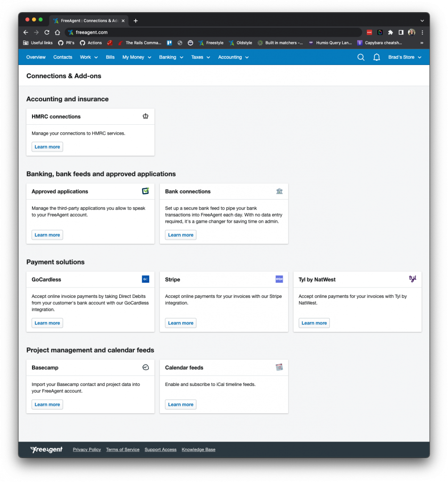This screenshot has height=482, width=448.
Task: Click Learn more under Tyl by NatWest
Action: point(314,323)
